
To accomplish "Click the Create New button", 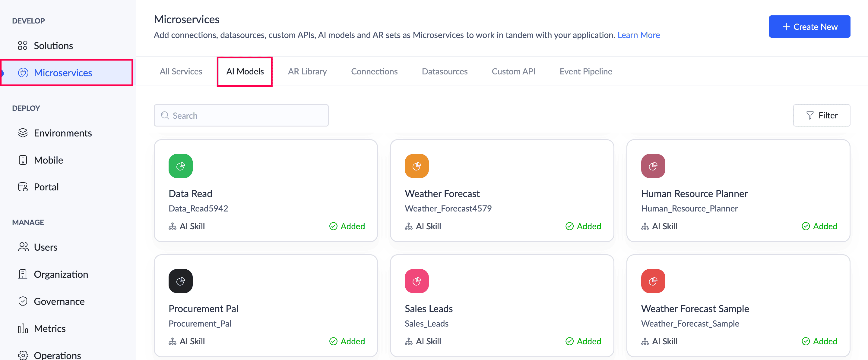I will (x=809, y=27).
